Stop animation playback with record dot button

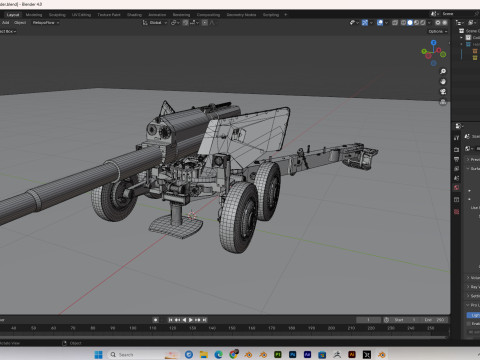point(156,320)
